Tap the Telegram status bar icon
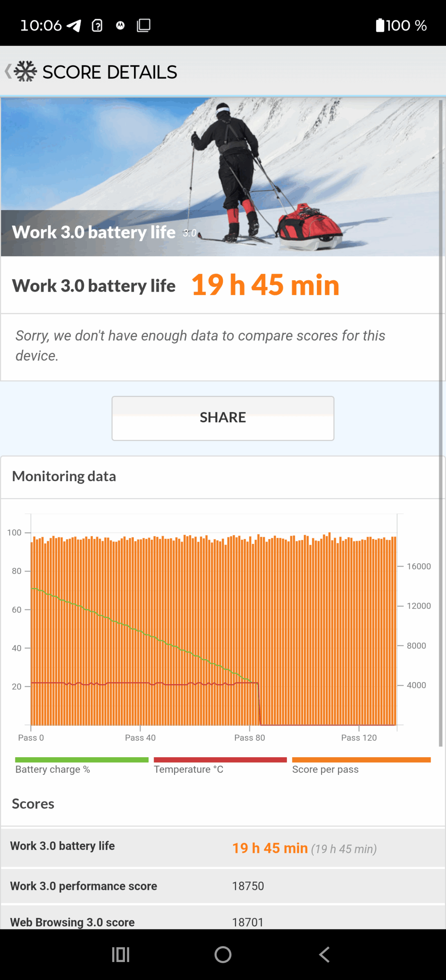The image size is (446, 980). (x=74, y=26)
